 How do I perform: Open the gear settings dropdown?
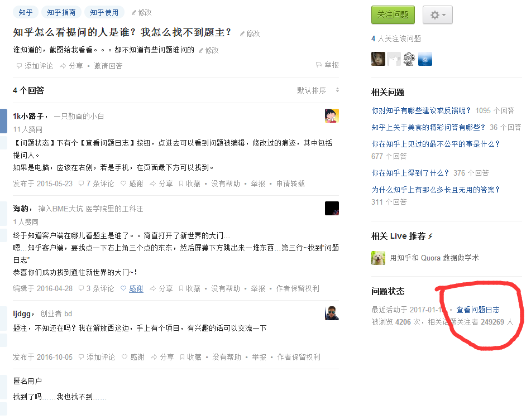click(438, 15)
